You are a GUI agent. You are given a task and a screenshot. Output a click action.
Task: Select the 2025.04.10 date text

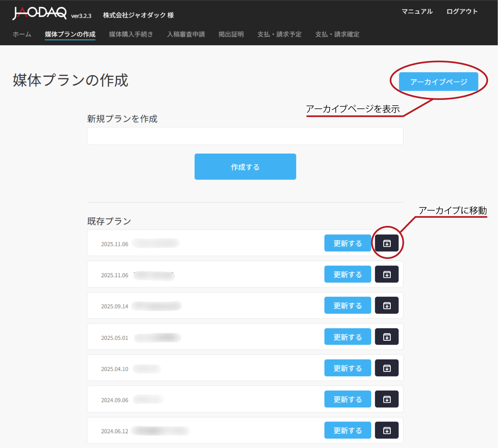click(115, 369)
